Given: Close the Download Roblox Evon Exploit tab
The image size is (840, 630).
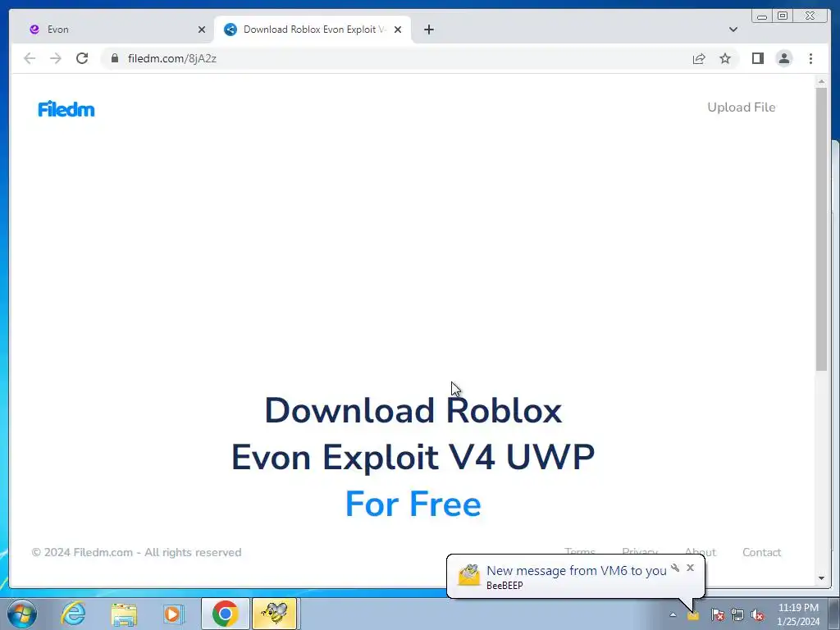Looking at the screenshot, I should [x=398, y=30].
